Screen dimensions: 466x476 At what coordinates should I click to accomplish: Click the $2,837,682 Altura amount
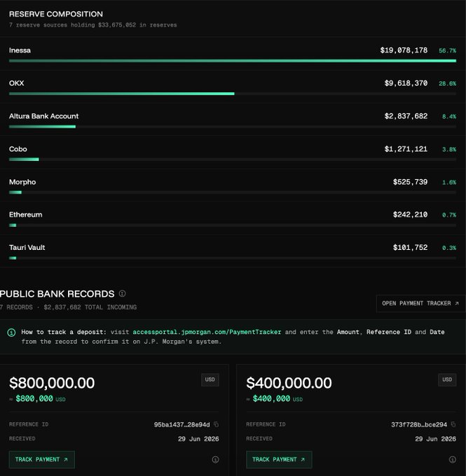point(406,116)
